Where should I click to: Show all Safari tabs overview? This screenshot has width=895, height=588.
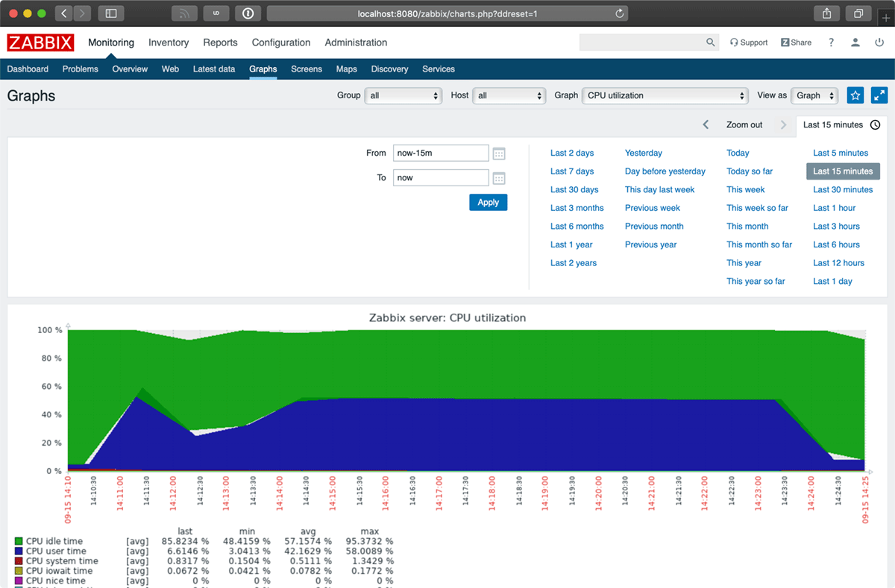[858, 13]
